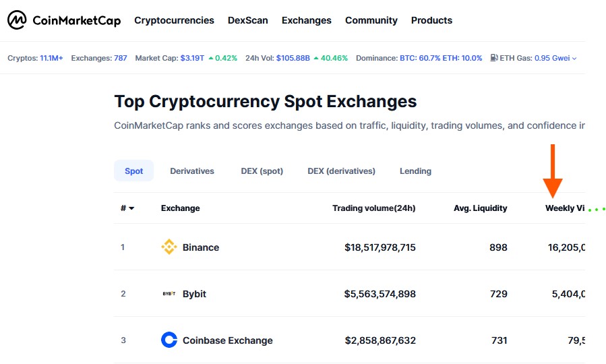This screenshot has width=606, height=364.
Task: Click the CoinMarketCap logo icon
Action: (x=17, y=20)
